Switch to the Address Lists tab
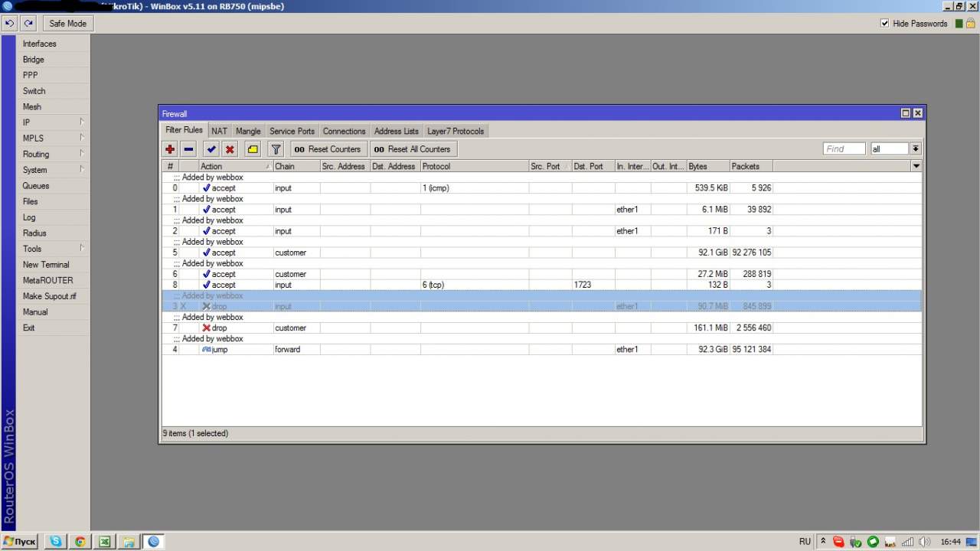Screen dimensions: 980x551 397,131
